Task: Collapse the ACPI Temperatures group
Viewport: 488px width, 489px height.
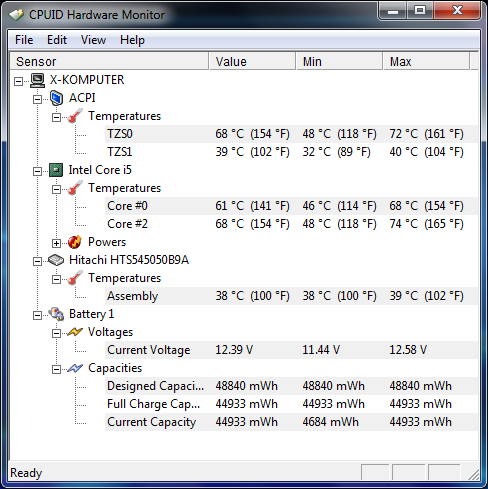Action: click(56, 117)
